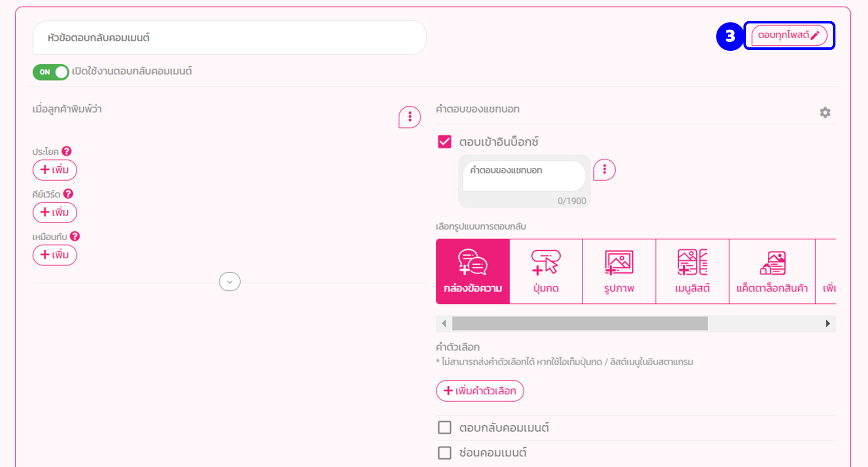This screenshot has width=868, height=467.
Task: Click the เพิ่มคำตัวเลือก button
Action: pyautogui.click(x=480, y=391)
